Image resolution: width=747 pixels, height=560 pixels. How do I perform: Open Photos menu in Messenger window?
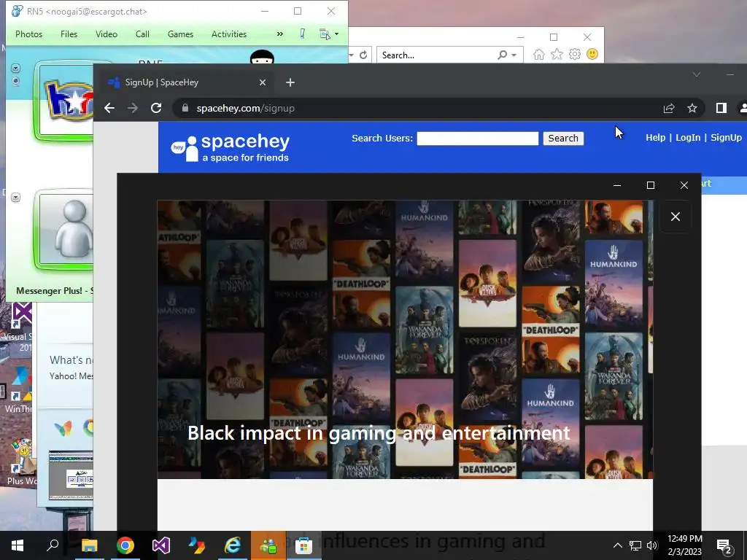(x=28, y=34)
